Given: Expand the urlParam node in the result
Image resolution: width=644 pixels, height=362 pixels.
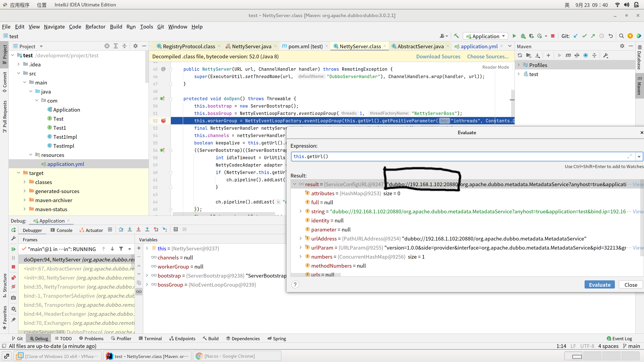Looking at the screenshot, I should [x=301, y=248].
